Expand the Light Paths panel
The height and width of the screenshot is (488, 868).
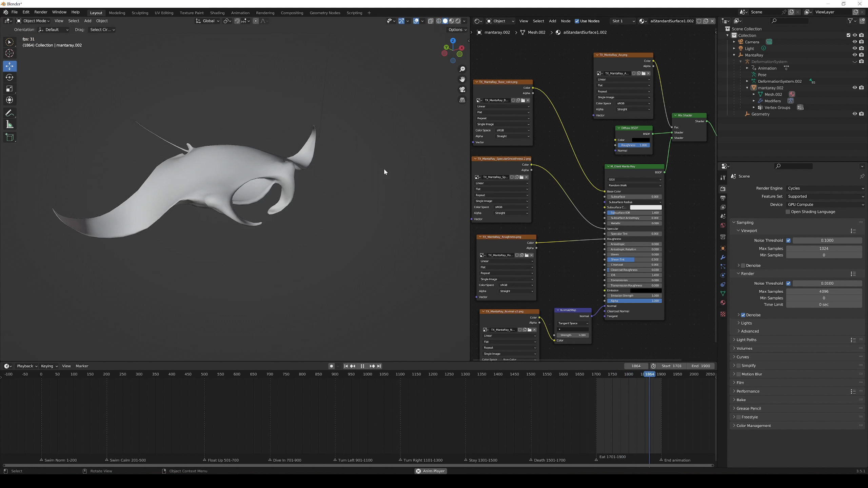pyautogui.click(x=746, y=340)
